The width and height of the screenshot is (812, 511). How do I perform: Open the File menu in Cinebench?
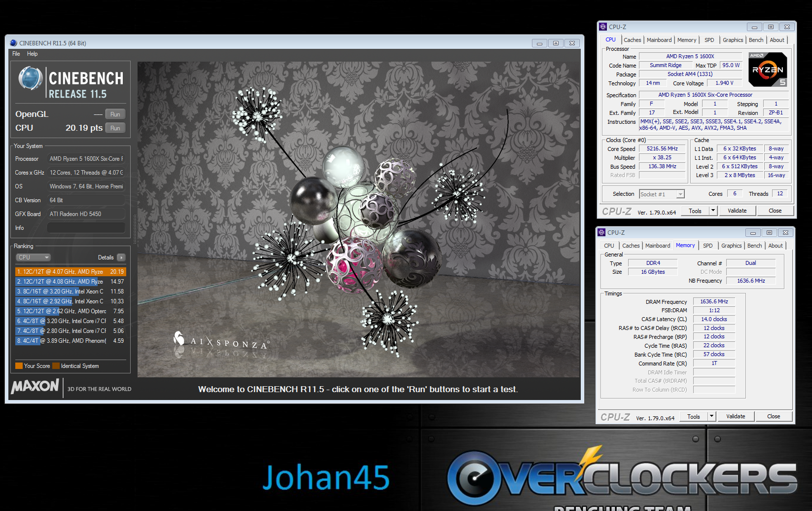pos(16,54)
